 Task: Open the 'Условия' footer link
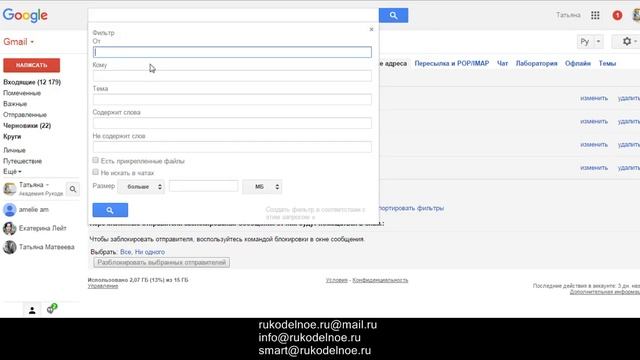pyautogui.click(x=337, y=280)
